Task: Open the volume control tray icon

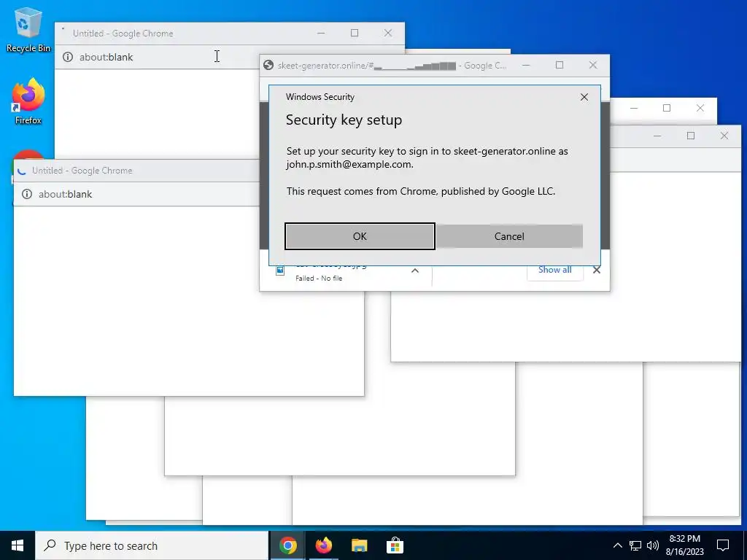Action: coord(653,545)
